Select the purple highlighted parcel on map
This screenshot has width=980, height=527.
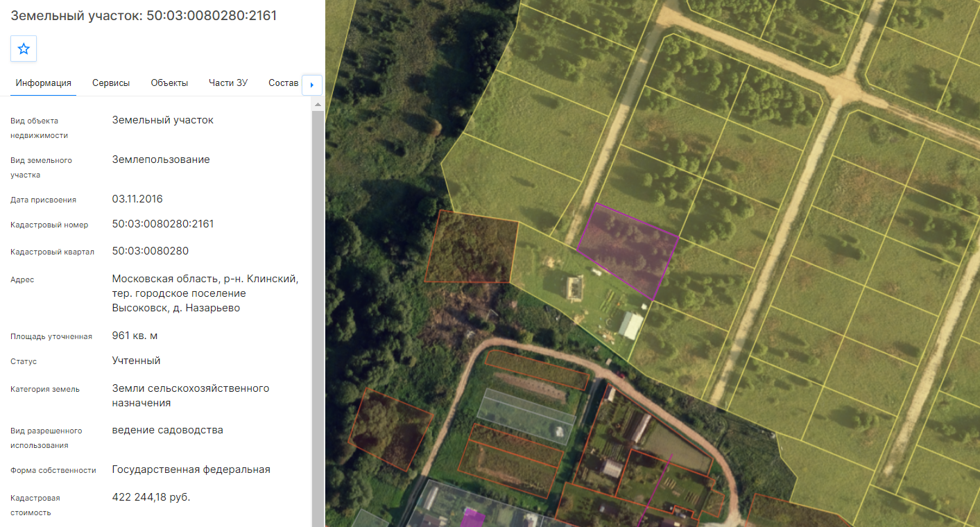click(628, 250)
